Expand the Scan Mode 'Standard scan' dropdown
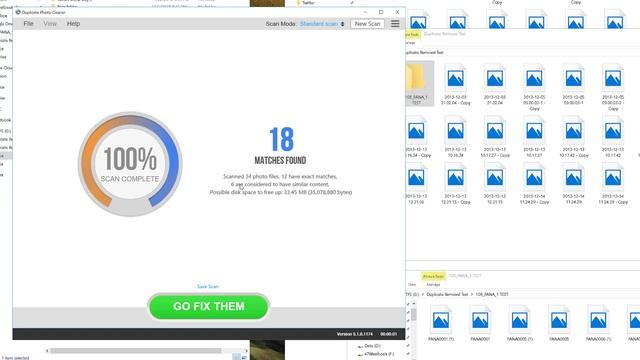Image resolution: width=640 pixels, height=360 pixels. click(322, 24)
